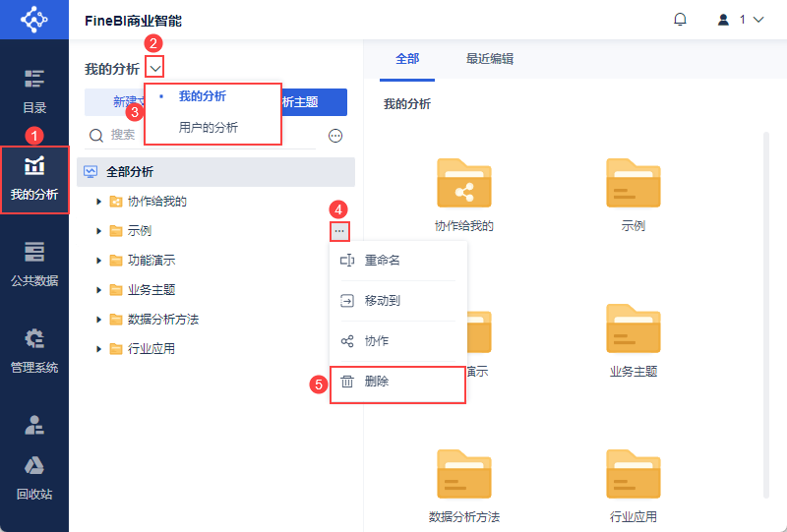Open the 数据分析方法 folder thumbnail
The height and width of the screenshot is (532, 787).
(x=463, y=474)
